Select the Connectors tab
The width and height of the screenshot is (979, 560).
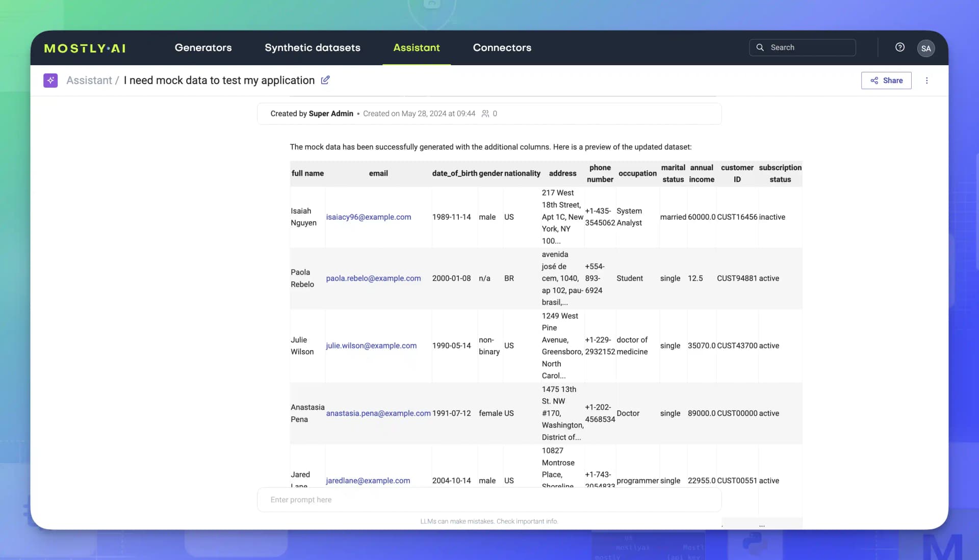(502, 47)
